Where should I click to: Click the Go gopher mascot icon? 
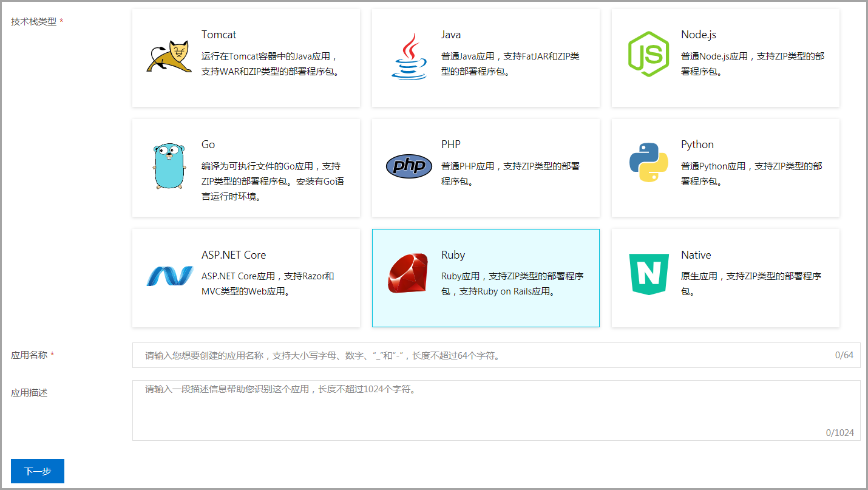click(169, 166)
